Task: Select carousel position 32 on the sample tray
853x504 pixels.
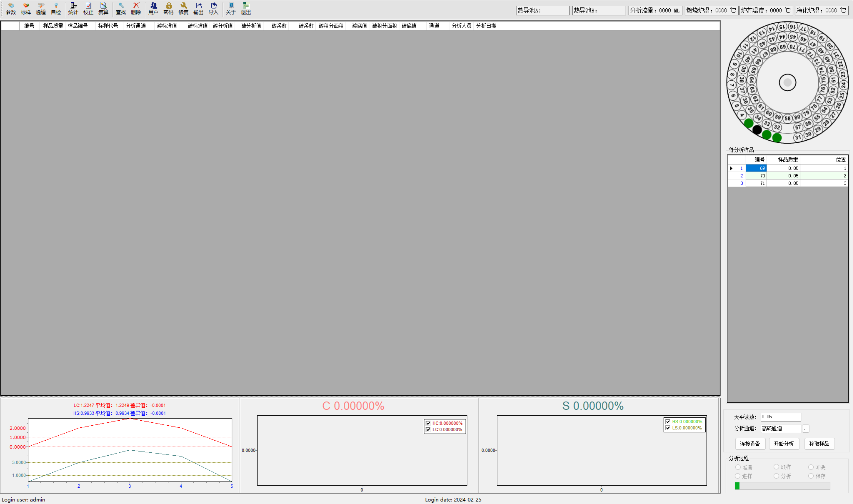Action: [777, 127]
